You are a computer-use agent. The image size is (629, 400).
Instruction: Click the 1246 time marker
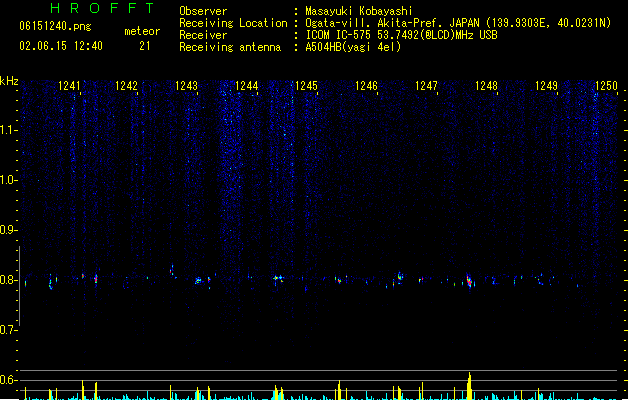(x=366, y=86)
